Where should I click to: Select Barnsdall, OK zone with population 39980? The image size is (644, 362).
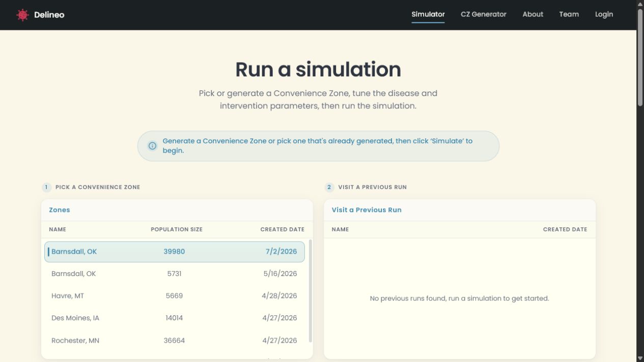pos(175,252)
